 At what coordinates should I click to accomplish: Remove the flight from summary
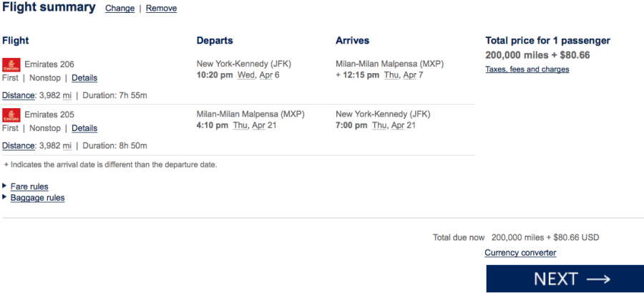click(161, 9)
